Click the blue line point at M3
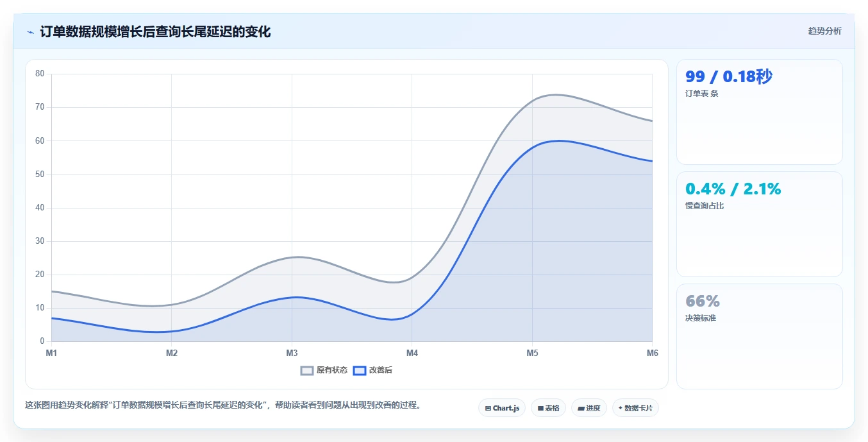The image size is (868, 442). pos(292,297)
